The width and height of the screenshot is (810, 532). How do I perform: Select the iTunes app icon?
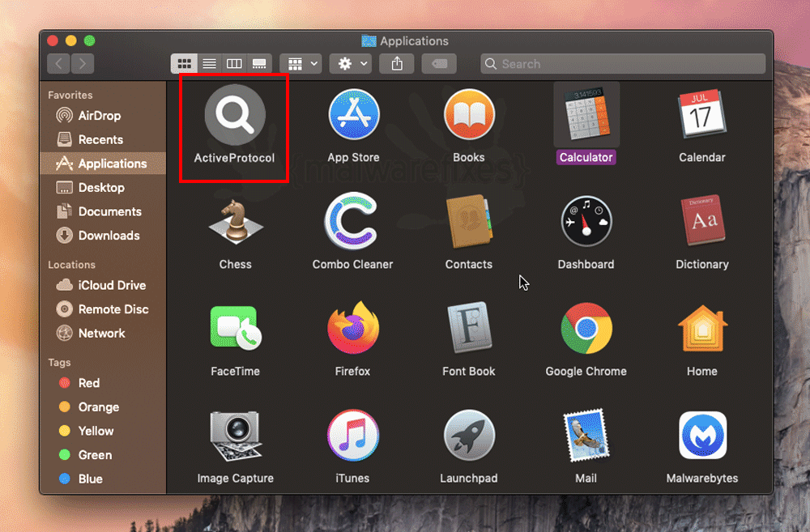pos(353,436)
